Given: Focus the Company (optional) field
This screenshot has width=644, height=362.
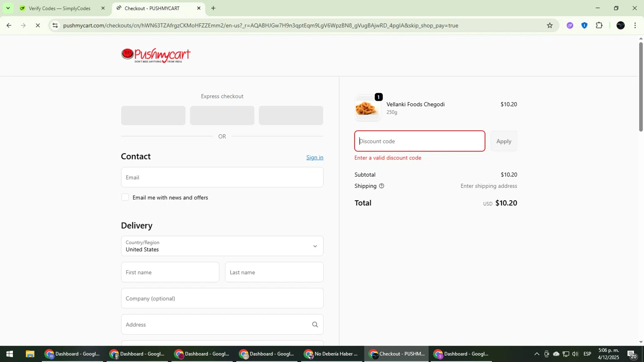Looking at the screenshot, I should pyautogui.click(x=222, y=299).
